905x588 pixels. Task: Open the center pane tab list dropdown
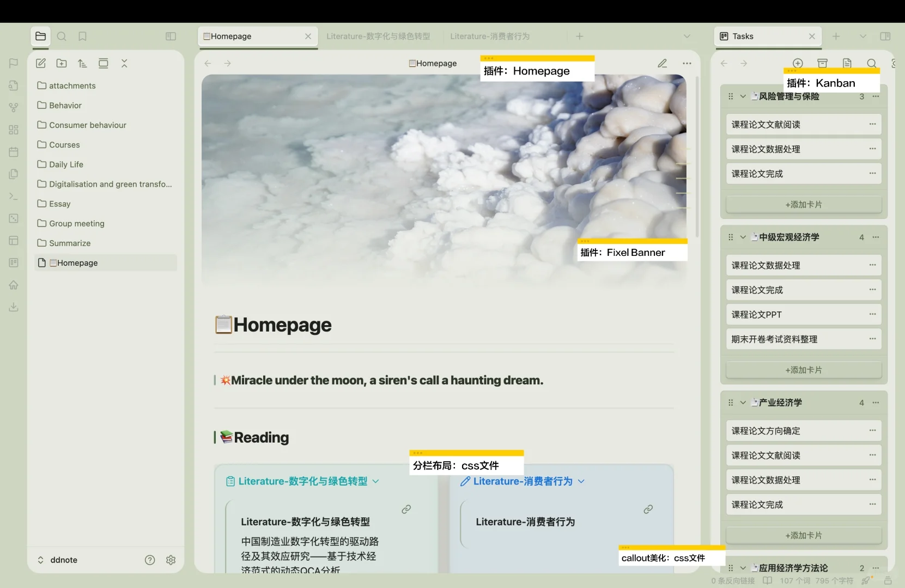[687, 36]
